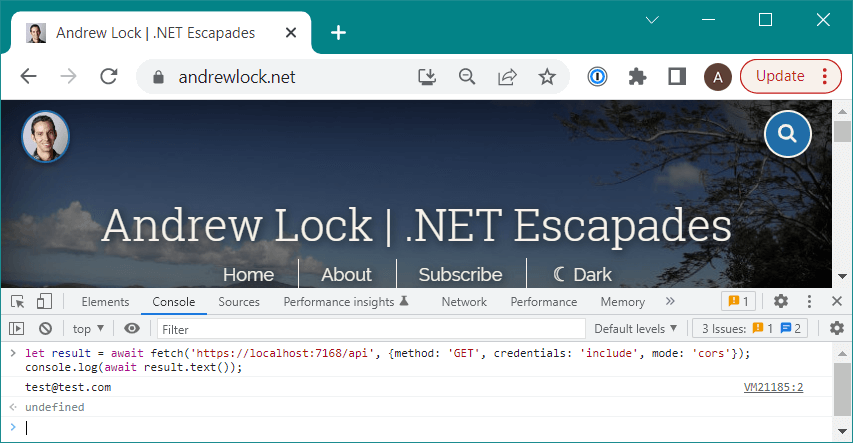Open the About link in the site navigation
Viewport: 853px width, 443px height.
pyautogui.click(x=347, y=275)
